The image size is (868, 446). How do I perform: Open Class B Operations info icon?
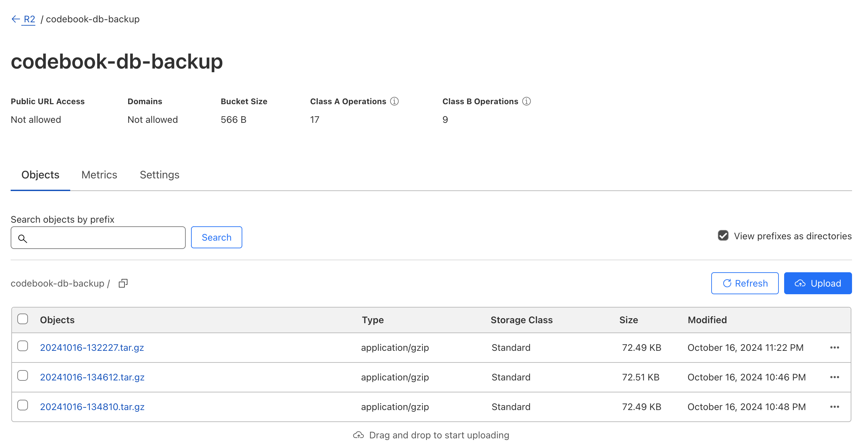[x=526, y=102]
